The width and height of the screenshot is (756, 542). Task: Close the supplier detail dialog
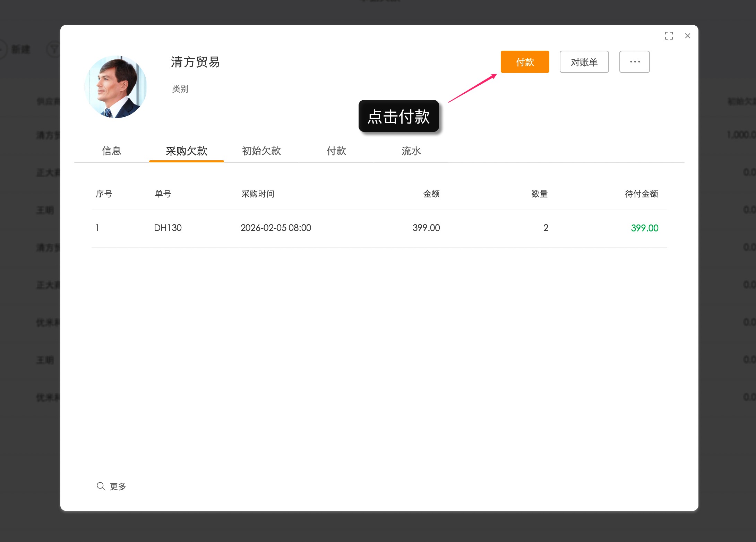point(687,36)
